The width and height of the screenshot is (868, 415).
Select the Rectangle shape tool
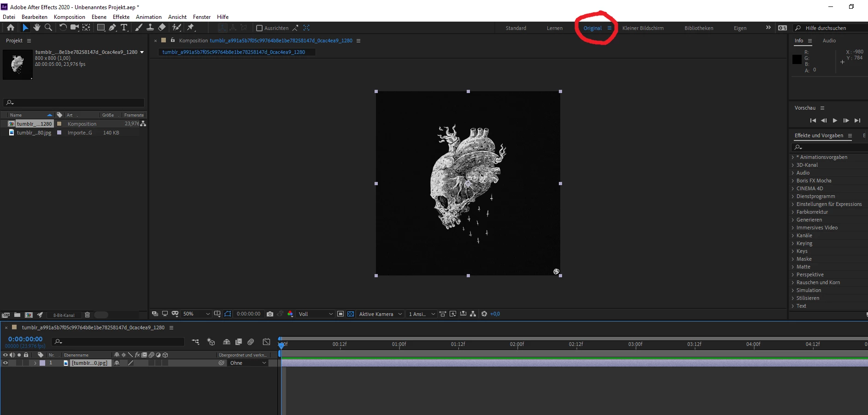pyautogui.click(x=100, y=28)
